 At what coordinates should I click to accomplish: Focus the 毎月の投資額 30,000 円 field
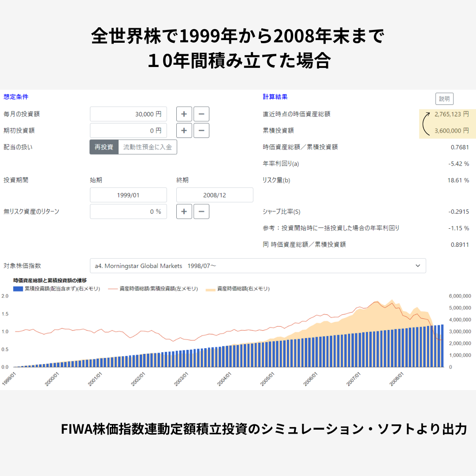[128, 114]
